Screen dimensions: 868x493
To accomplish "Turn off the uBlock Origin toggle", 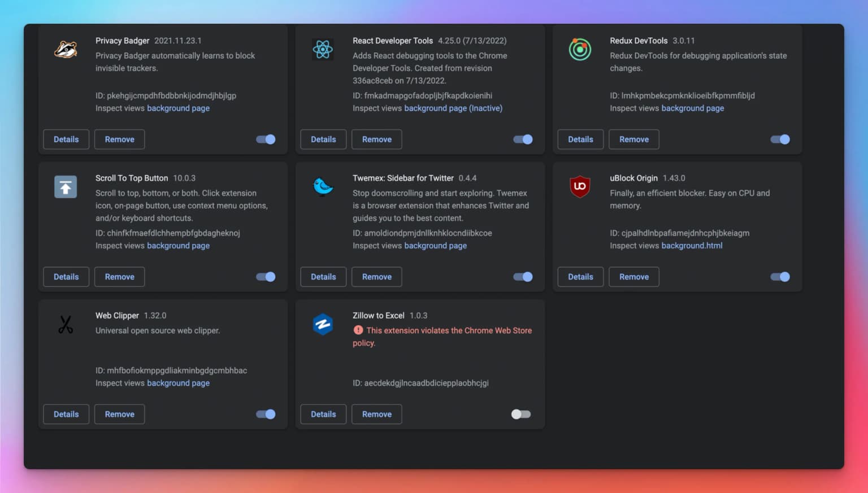I will point(780,277).
